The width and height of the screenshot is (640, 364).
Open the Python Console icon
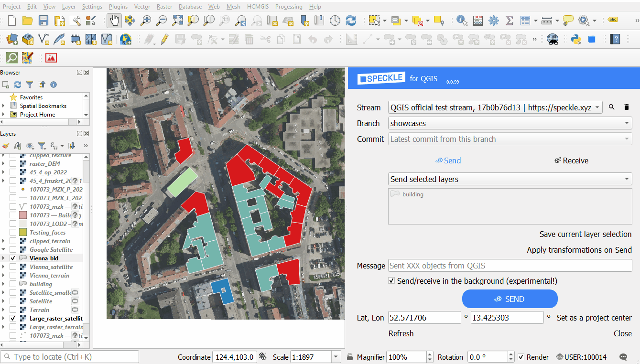coord(576,39)
